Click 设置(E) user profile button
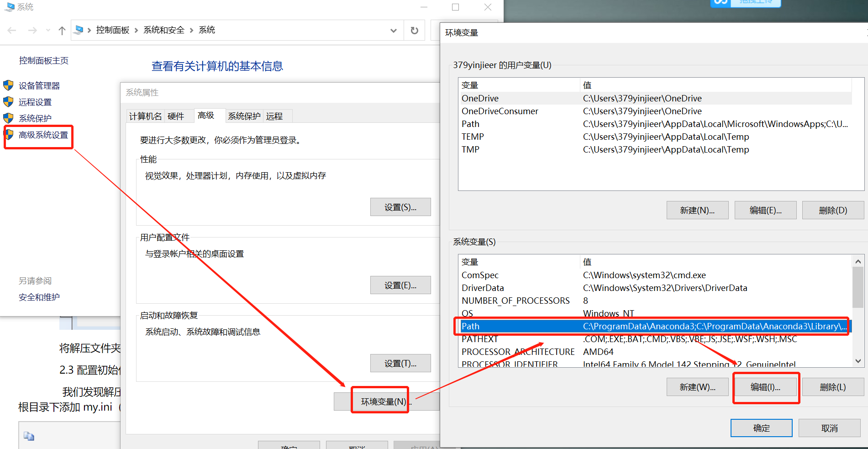Viewport: 868px width, 449px height. (x=400, y=285)
